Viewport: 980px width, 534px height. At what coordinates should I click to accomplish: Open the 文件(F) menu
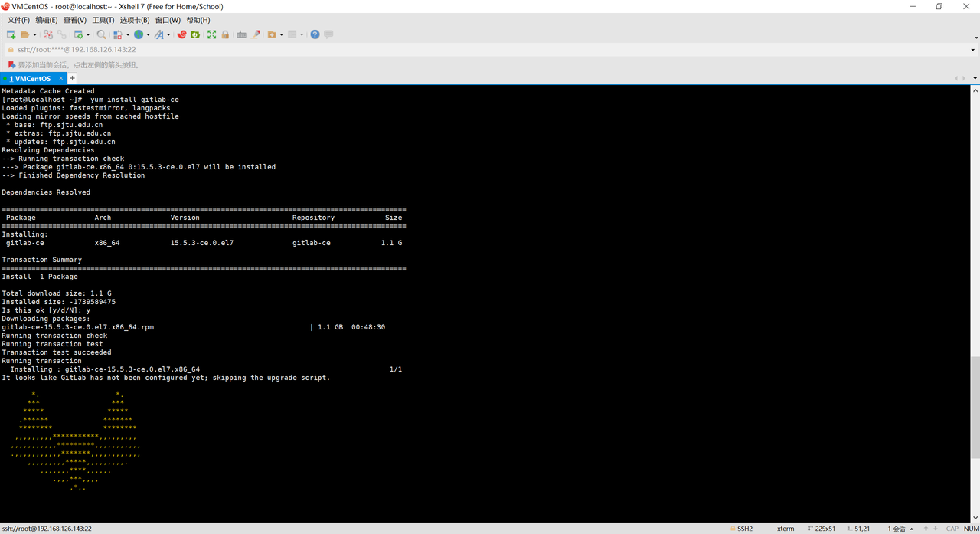19,20
